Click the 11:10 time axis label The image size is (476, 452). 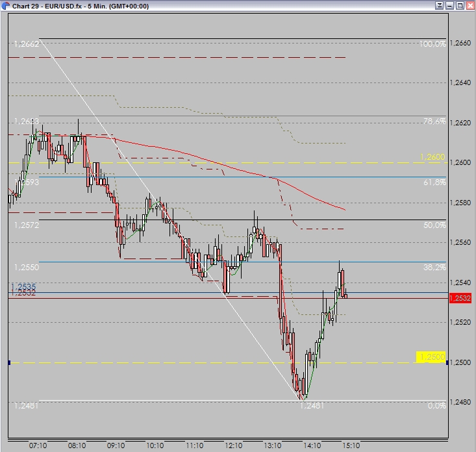point(195,446)
